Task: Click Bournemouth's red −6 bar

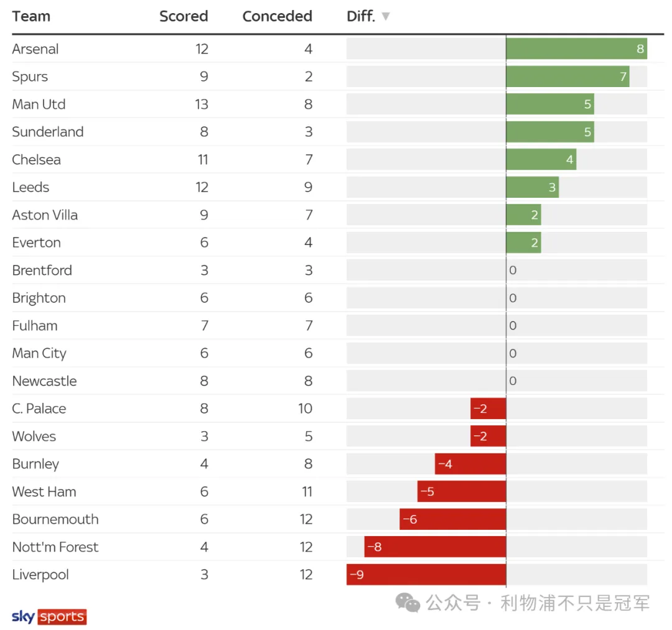Action: coord(452,519)
